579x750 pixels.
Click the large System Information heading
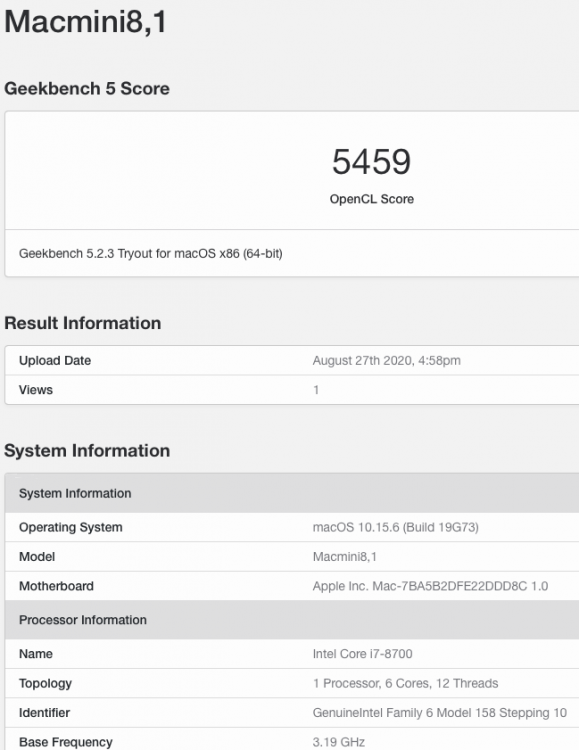click(87, 451)
